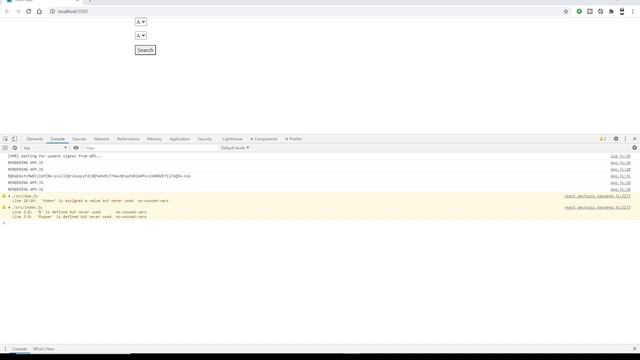Screen dimensions: 640x360
Task: Close the bottom console drawer
Action: (x=634, y=349)
